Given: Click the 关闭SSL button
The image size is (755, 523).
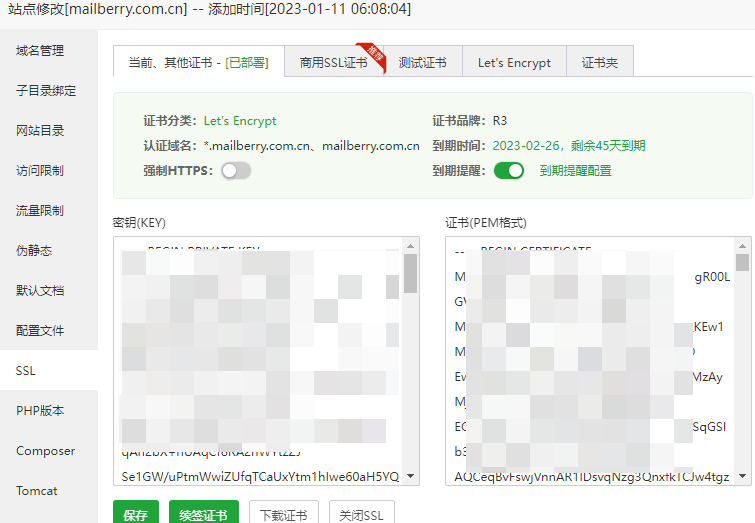Looking at the screenshot, I should (362, 513).
